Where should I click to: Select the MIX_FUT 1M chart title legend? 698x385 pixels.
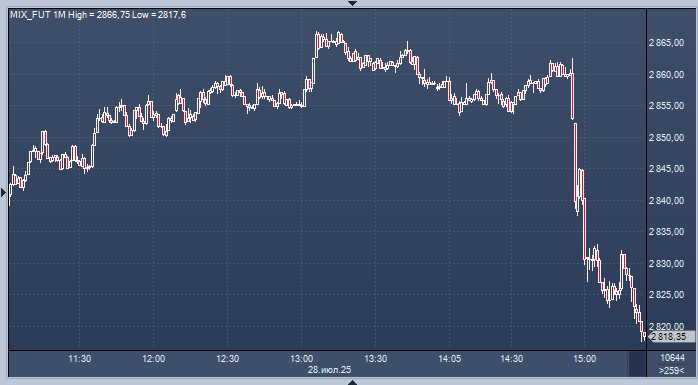coord(98,15)
